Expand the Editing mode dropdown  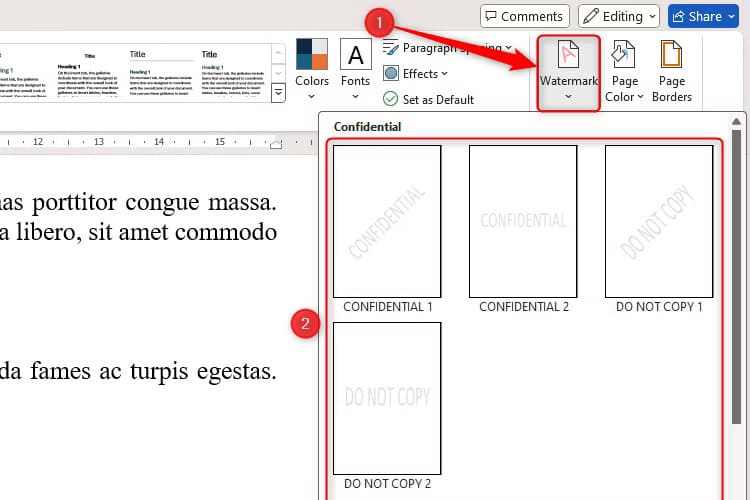(x=619, y=16)
